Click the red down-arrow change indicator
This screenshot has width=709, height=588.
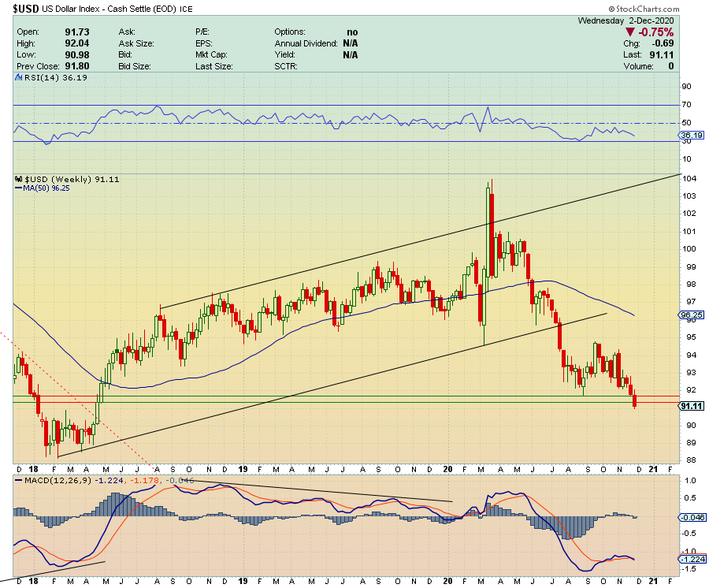[x=630, y=32]
